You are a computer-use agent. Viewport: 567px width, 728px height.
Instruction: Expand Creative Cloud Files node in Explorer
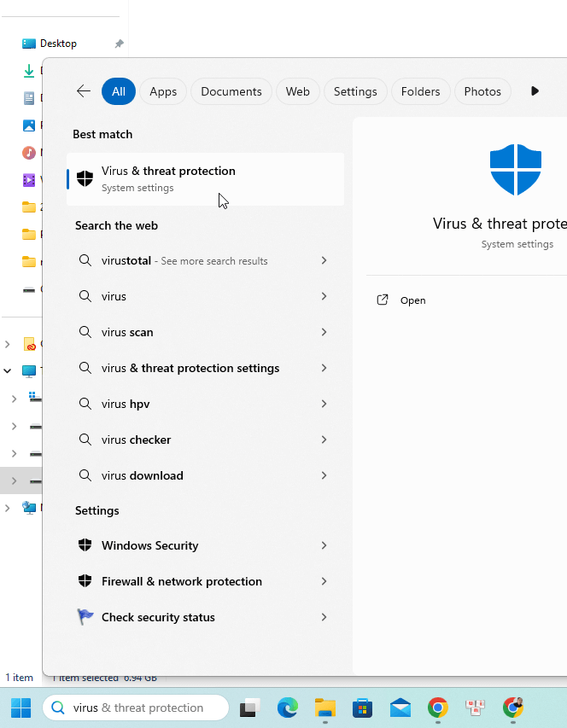click(8, 344)
